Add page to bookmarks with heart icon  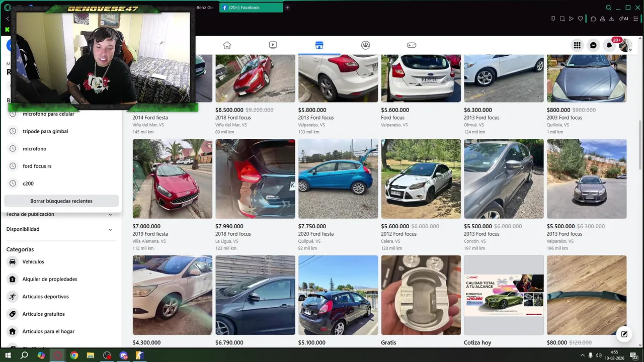point(580,19)
